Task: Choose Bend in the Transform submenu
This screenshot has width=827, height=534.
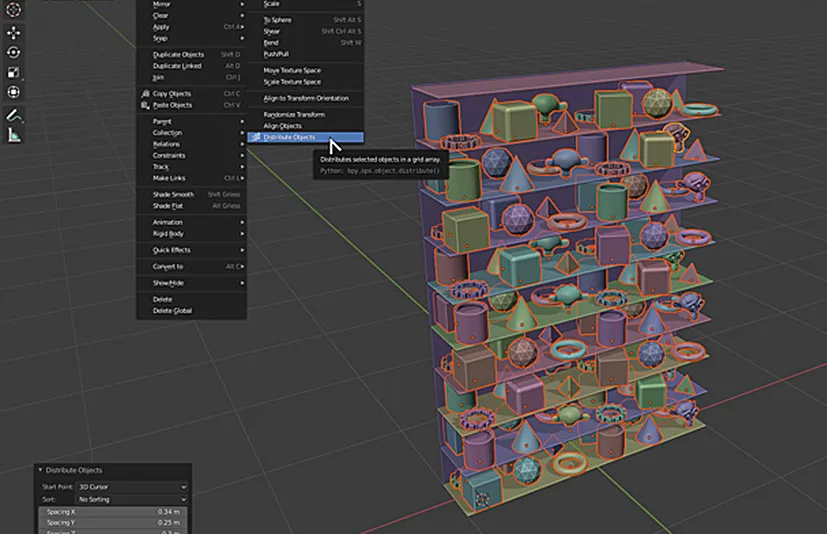Action: (x=305, y=43)
